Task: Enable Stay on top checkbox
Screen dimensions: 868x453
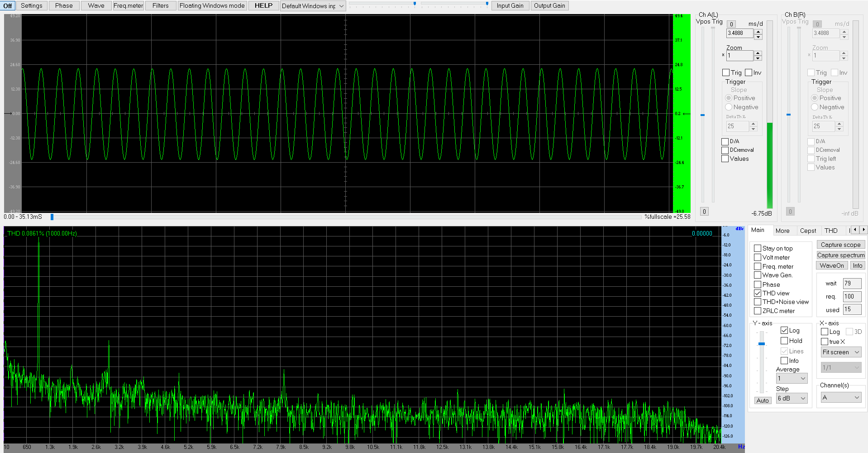Action: tap(758, 248)
